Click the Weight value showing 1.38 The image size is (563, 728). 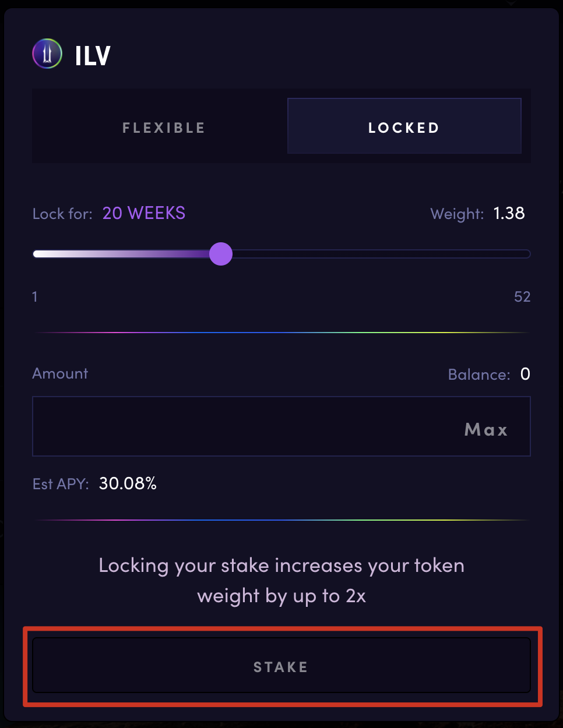click(508, 214)
